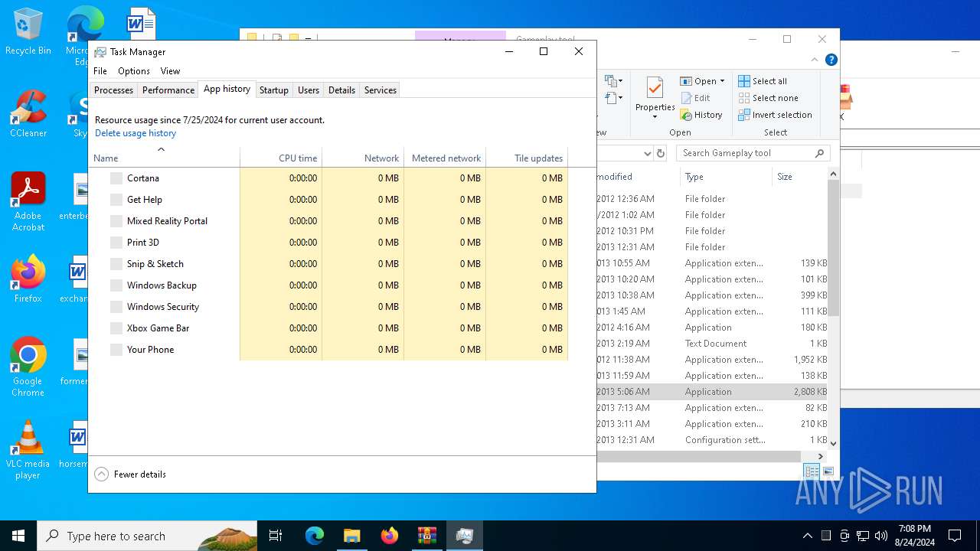Open WinRAR on taskbar

[426, 536]
